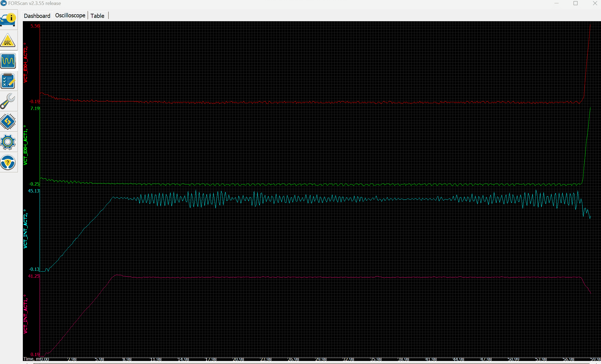The width and height of the screenshot is (601, 364).
Task: Click the VCT_INT_ACT2 axis label
Action: tap(25, 229)
